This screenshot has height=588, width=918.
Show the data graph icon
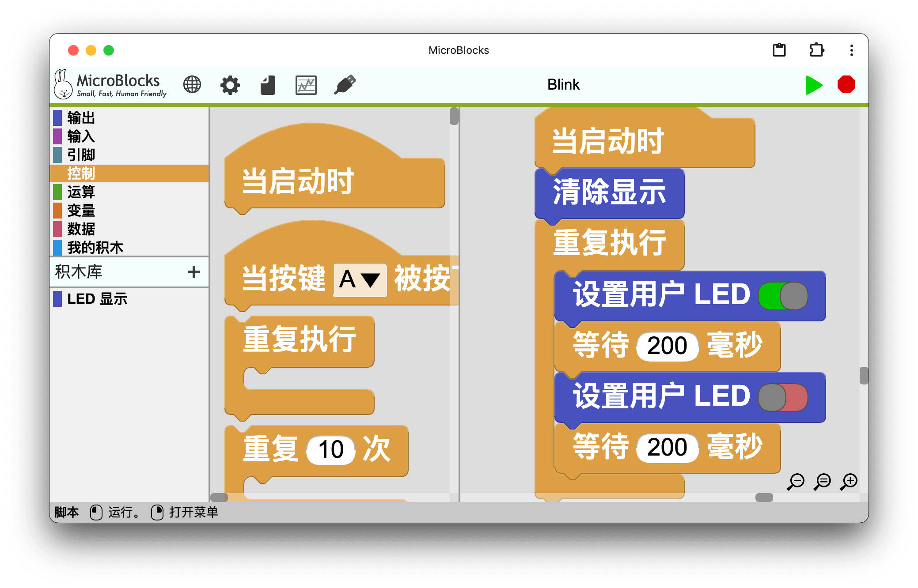pos(306,85)
